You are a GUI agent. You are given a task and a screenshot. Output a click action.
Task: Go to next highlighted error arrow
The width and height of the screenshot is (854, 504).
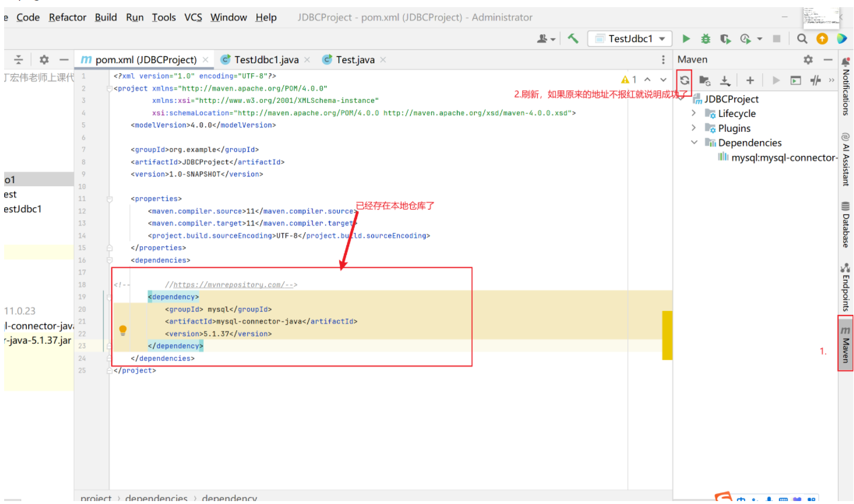[x=664, y=80]
